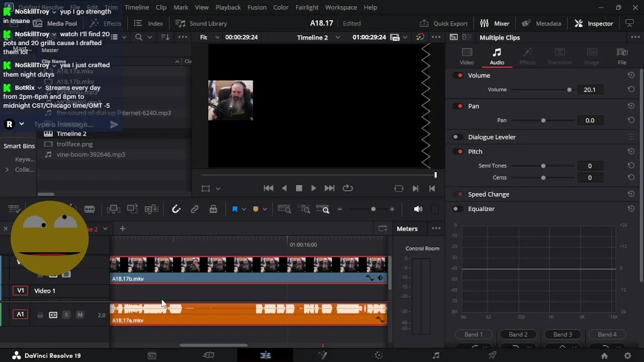Screen dimensions: 644x362
Task: Toggle the Speed Change switch
Action: (x=457, y=194)
